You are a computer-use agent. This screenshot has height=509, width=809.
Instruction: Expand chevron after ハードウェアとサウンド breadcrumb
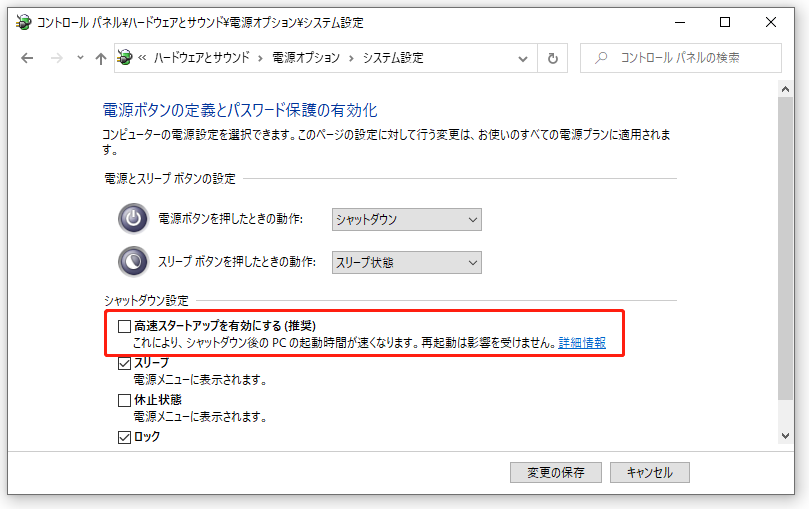261,58
